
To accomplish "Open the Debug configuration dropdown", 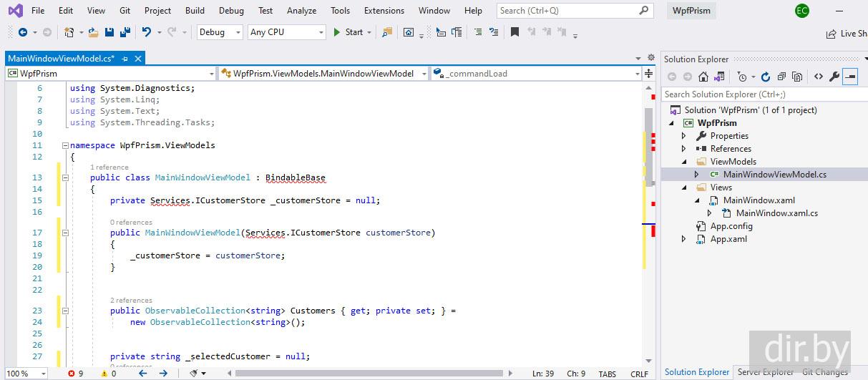I will point(219,32).
